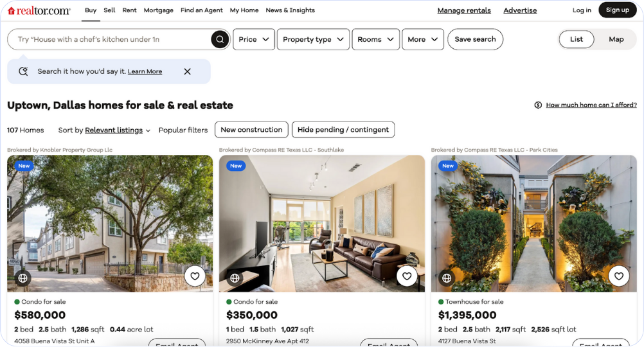Click the search magnifier button
The image size is (644, 347).
pos(220,39)
